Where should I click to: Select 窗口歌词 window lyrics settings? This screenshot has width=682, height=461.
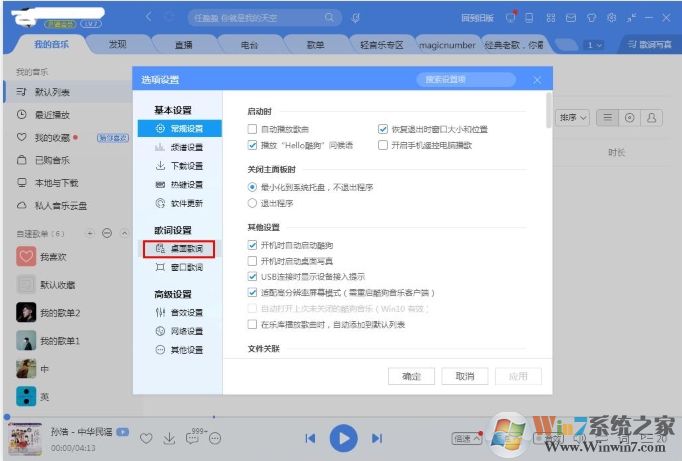(x=180, y=267)
